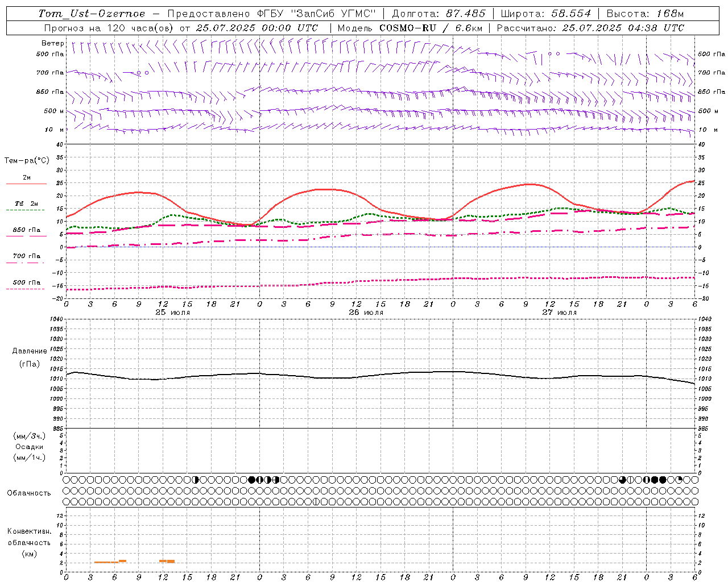Click the Давление panel label
The height and width of the screenshot is (582, 728).
30,351
